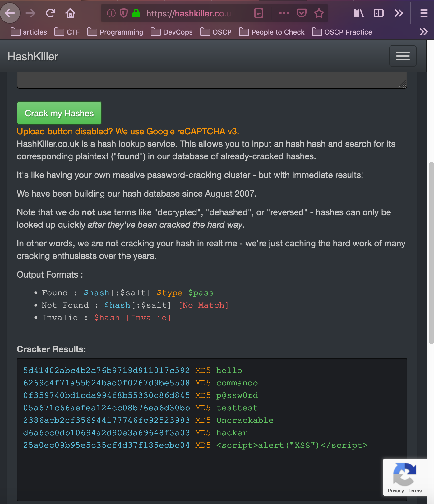Viewport: 434px width, 504px height.
Task: Click the reCAPTCHA Terms link
Action: click(x=415, y=491)
